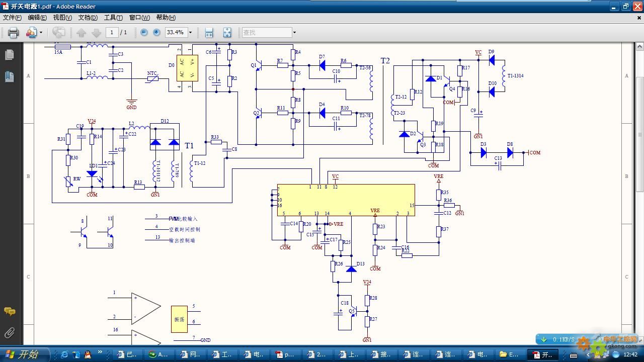Expand the Start Meeting dropdown arrow
This screenshot has width=644, height=362.
(41, 33)
